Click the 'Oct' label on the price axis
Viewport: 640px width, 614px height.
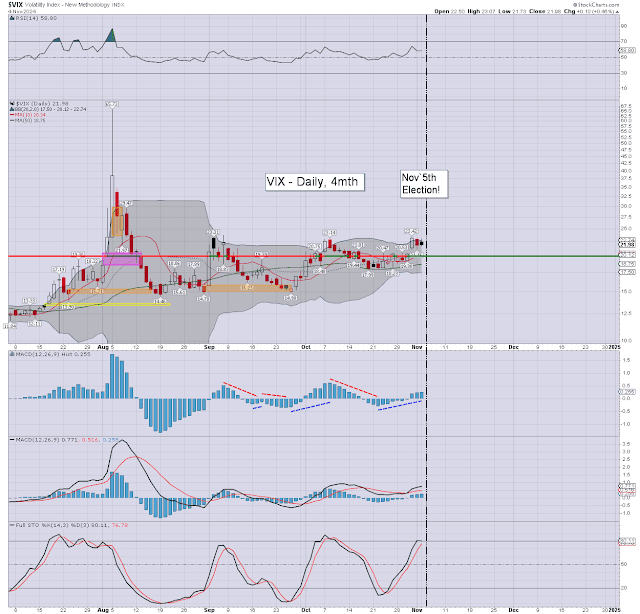tap(306, 347)
